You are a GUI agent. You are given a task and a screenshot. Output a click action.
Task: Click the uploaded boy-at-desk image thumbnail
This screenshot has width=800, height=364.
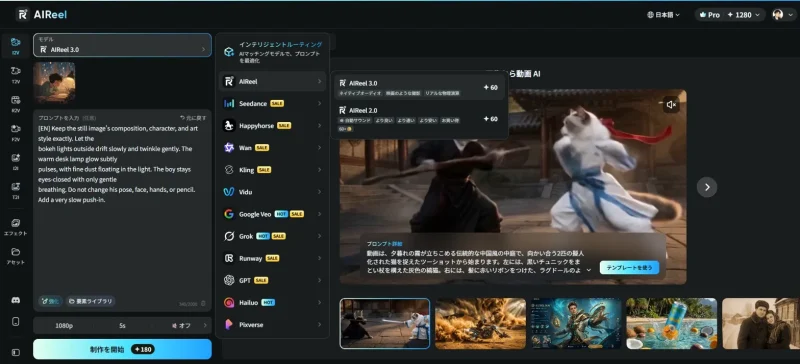pos(54,83)
